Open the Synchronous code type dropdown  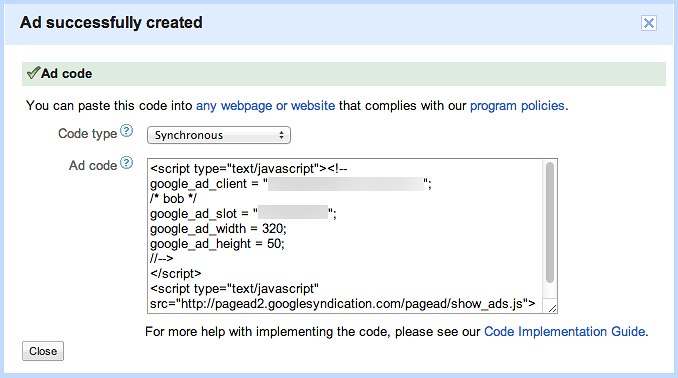pyautogui.click(x=219, y=135)
